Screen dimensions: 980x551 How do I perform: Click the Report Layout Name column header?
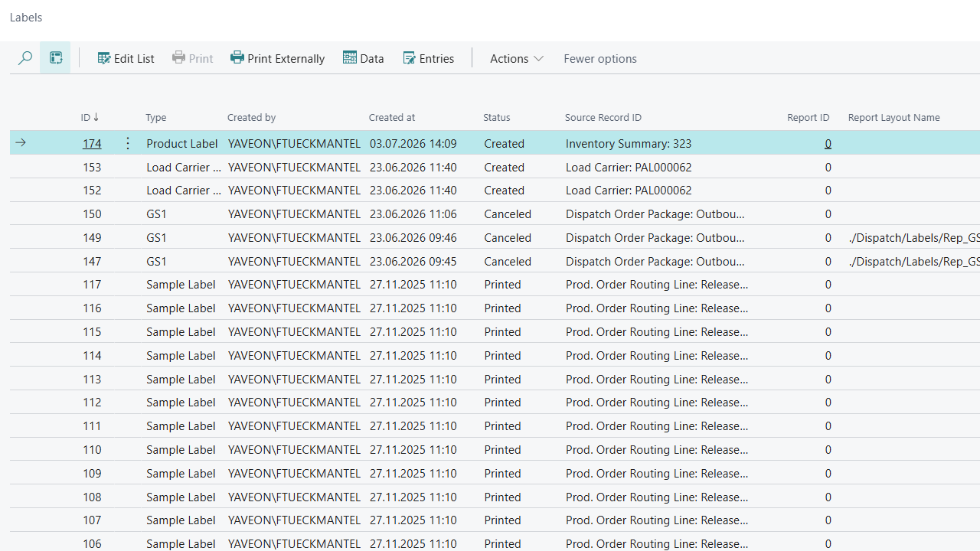click(893, 117)
